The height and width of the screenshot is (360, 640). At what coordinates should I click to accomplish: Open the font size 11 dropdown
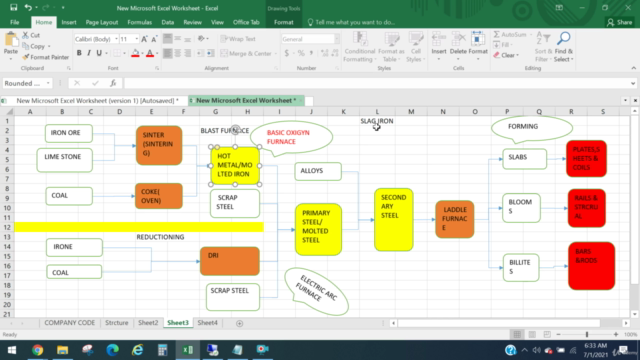point(136,39)
